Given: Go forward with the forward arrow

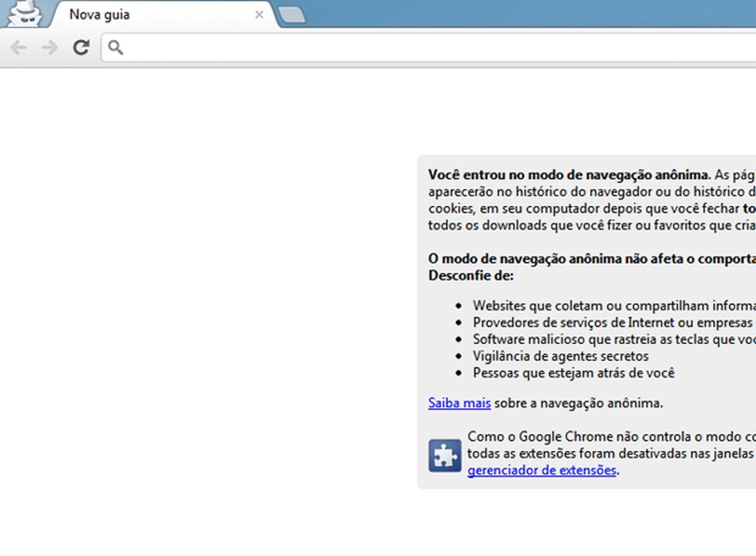Looking at the screenshot, I should [50, 47].
